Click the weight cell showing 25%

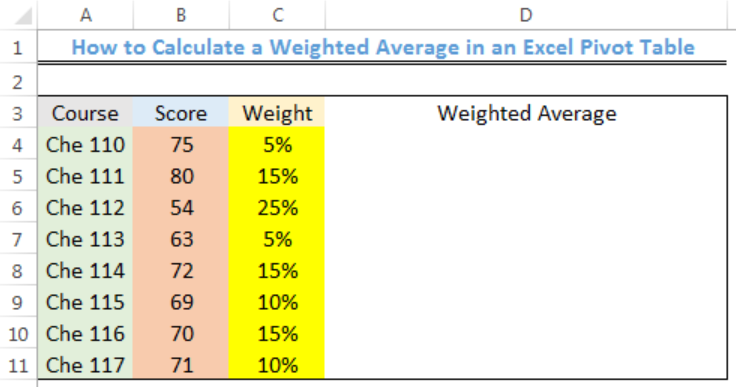pyautogui.click(x=277, y=207)
